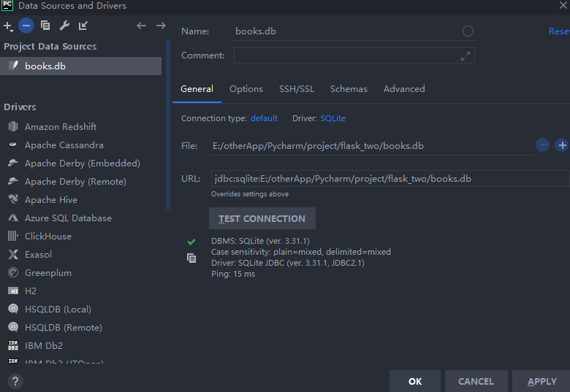Click the Apply button
The height and width of the screenshot is (392, 570).
point(541,381)
